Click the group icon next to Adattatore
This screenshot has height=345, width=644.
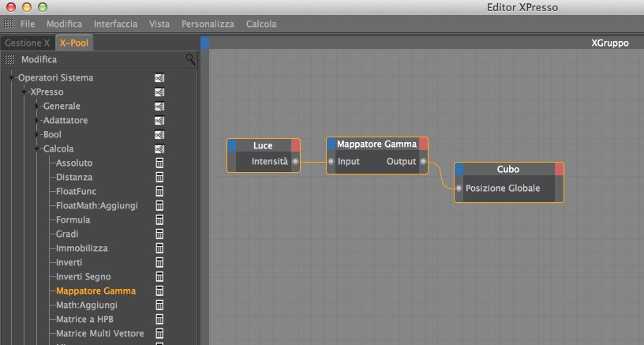(159, 121)
